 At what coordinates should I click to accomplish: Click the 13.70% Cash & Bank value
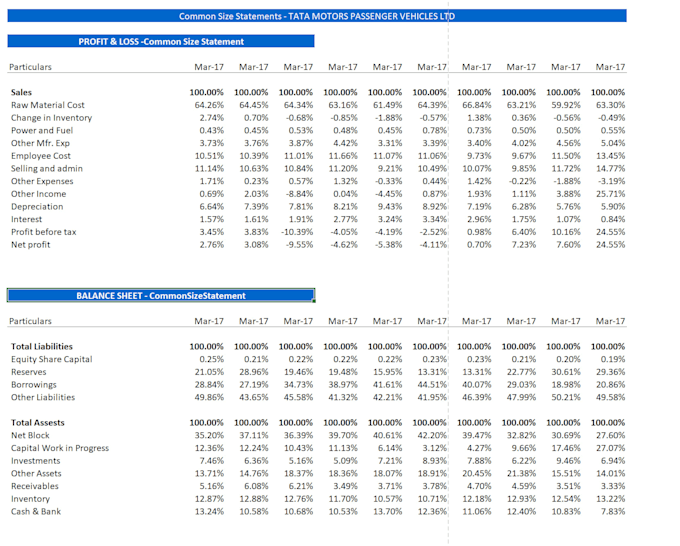[387, 512]
